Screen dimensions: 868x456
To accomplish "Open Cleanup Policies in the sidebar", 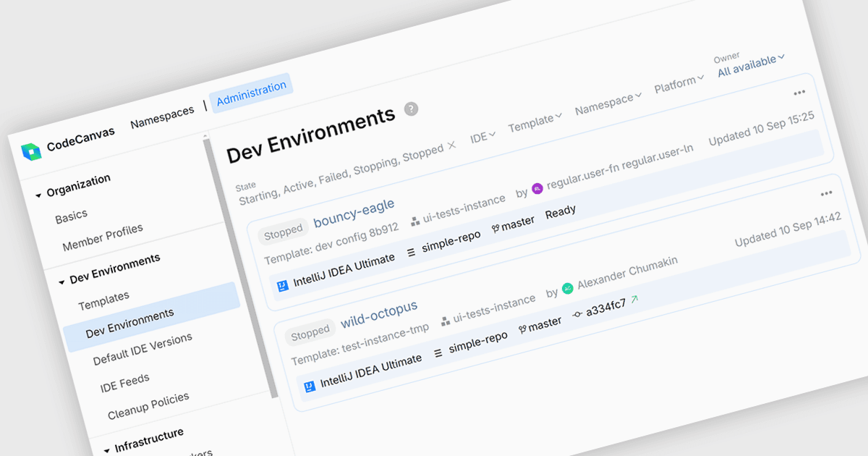I will click(x=148, y=407).
